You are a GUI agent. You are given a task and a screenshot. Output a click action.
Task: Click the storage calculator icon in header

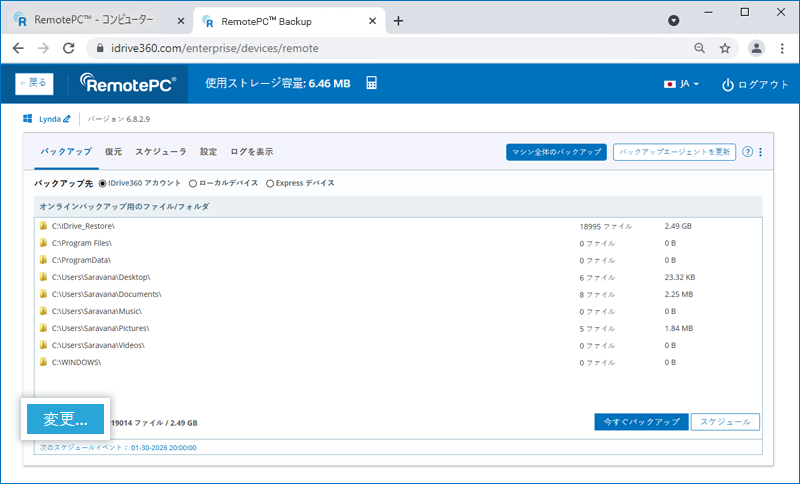coord(371,83)
